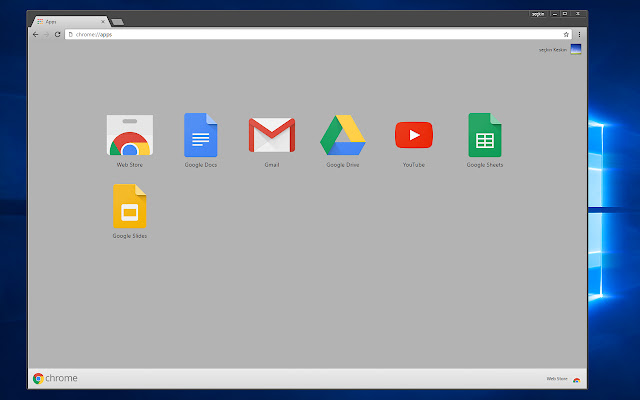
Task: Open Chrome's three-dot menu
Action: tap(579, 35)
